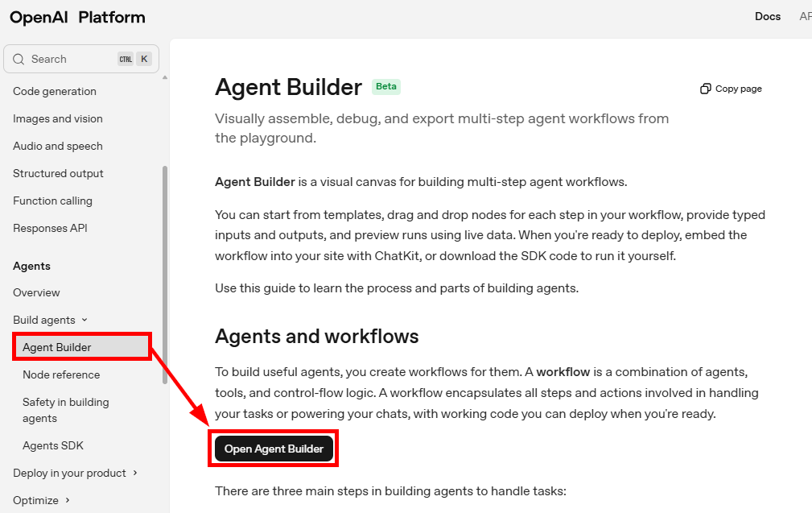Collapse the Build agents section chevron

pyautogui.click(x=85, y=321)
